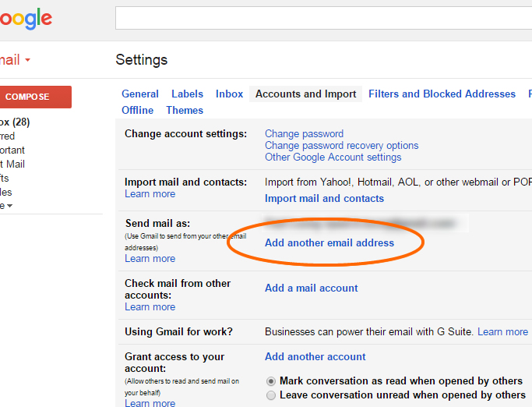The image size is (532, 407).
Task: Click Learn more about G Suite
Action: (x=503, y=331)
